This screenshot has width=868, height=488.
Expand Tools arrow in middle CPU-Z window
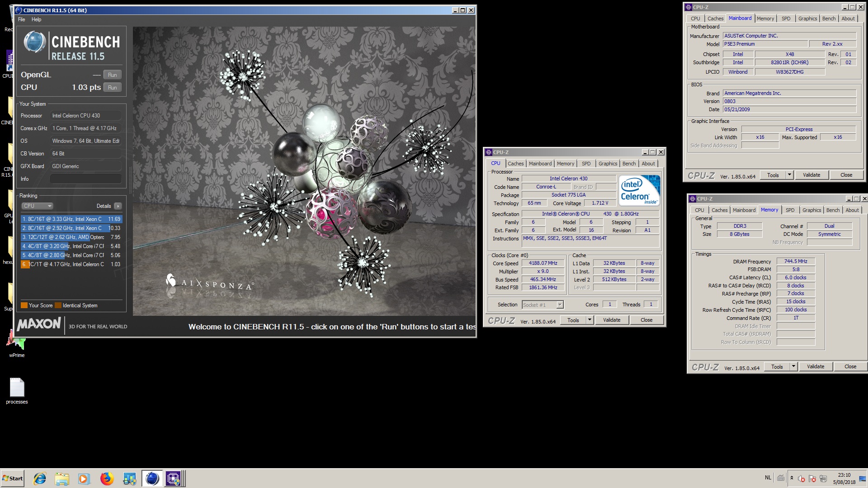tap(590, 320)
